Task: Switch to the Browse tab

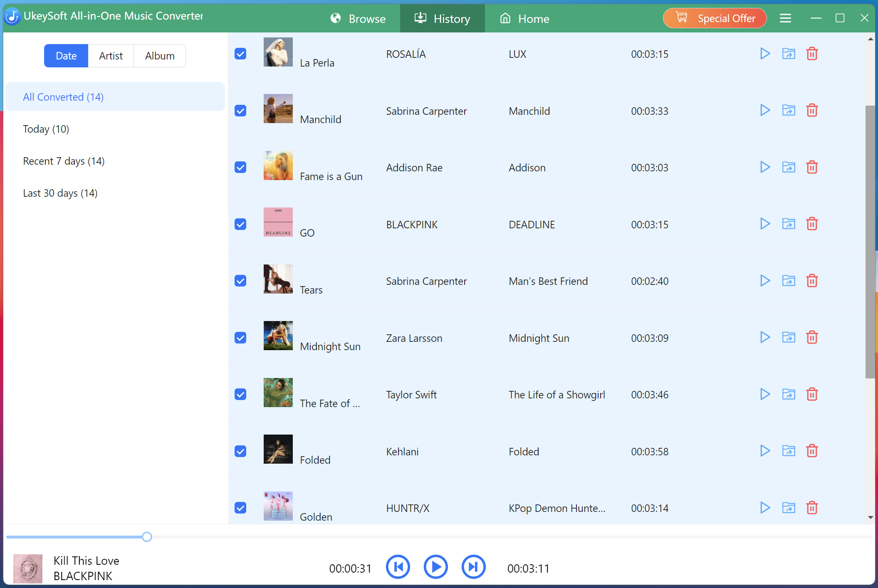Action: tap(359, 18)
